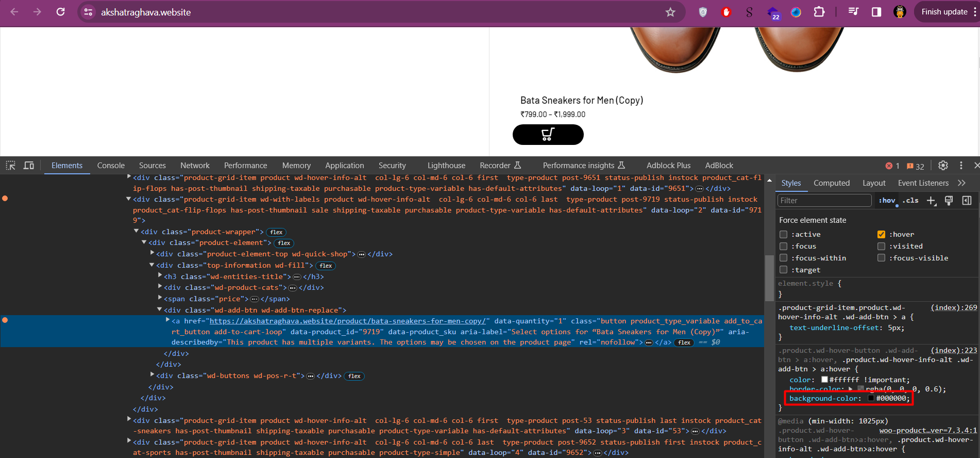Open the Performance tab

pyautogui.click(x=245, y=166)
